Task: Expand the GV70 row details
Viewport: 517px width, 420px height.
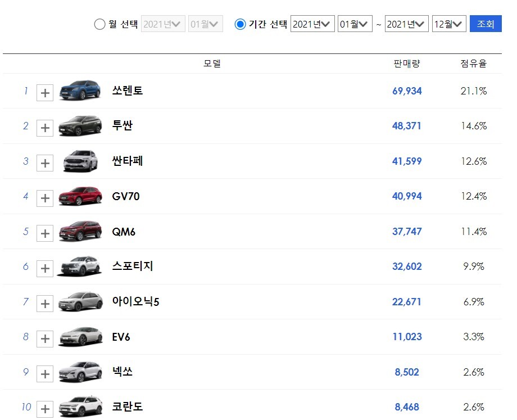Action: click(x=45, y=198)
